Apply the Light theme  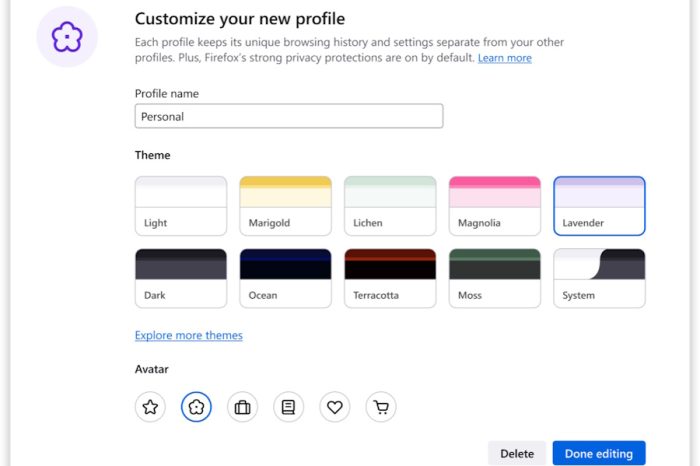[181, 206]
